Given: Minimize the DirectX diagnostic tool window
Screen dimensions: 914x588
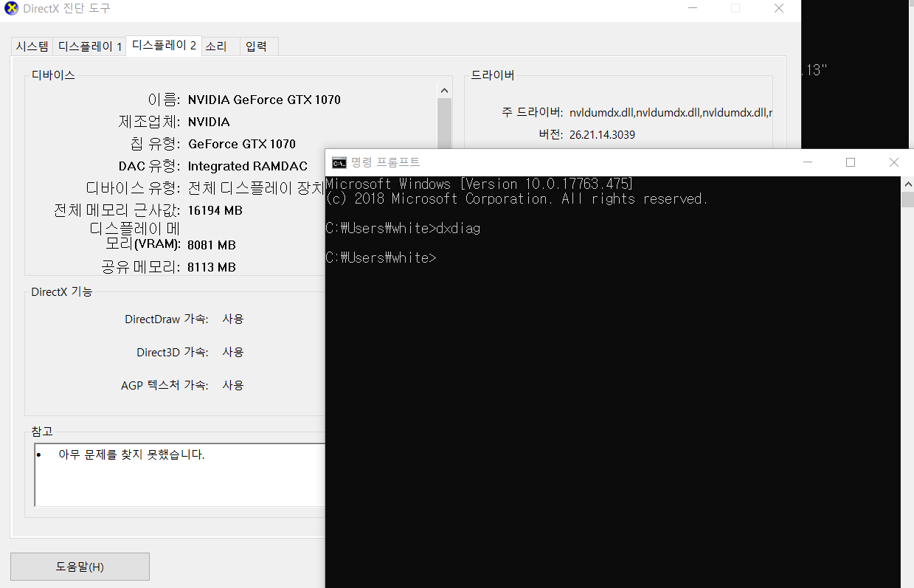Looking at the screenshot, I should click(x=692, y=8).
